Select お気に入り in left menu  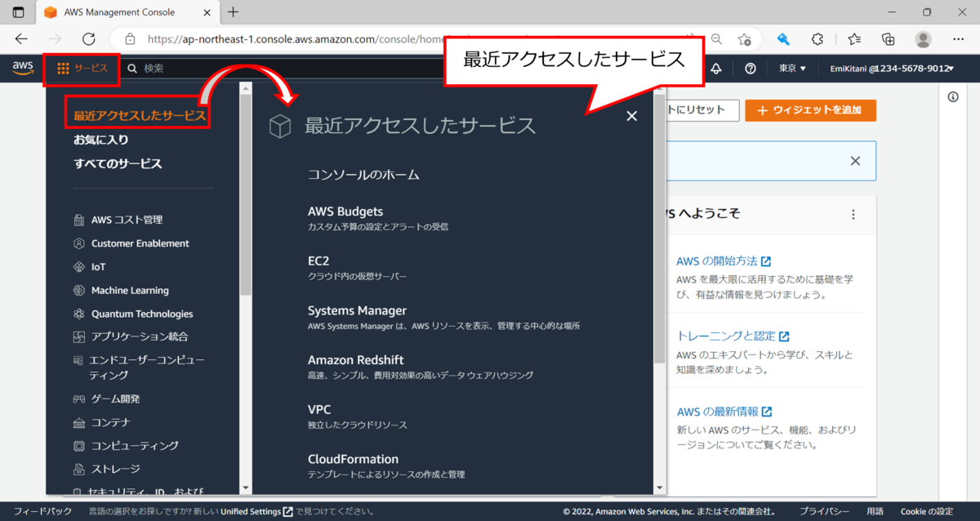click(x=101, y=140)
